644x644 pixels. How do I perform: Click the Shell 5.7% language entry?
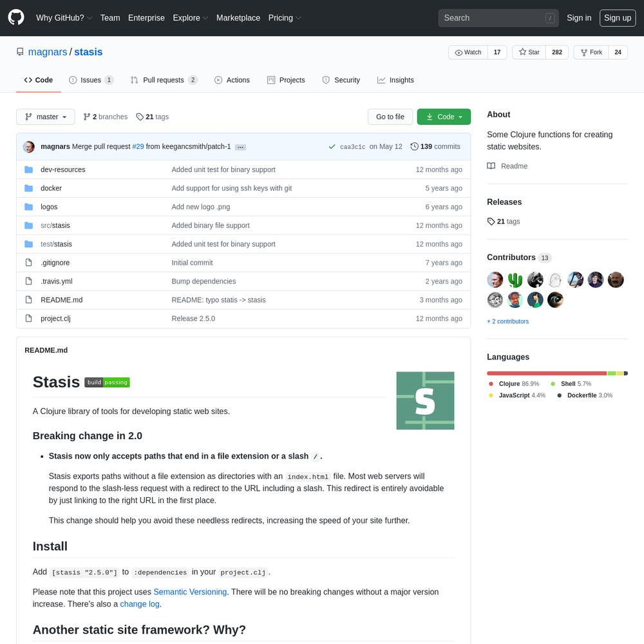click(571, 384)
